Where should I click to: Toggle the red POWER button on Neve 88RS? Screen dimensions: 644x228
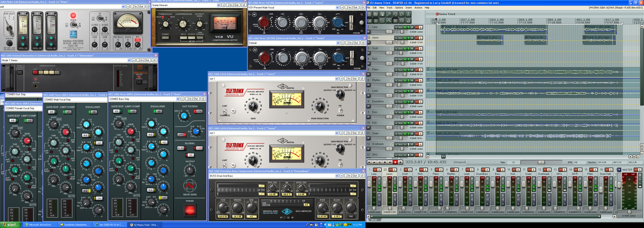[190, 210]
